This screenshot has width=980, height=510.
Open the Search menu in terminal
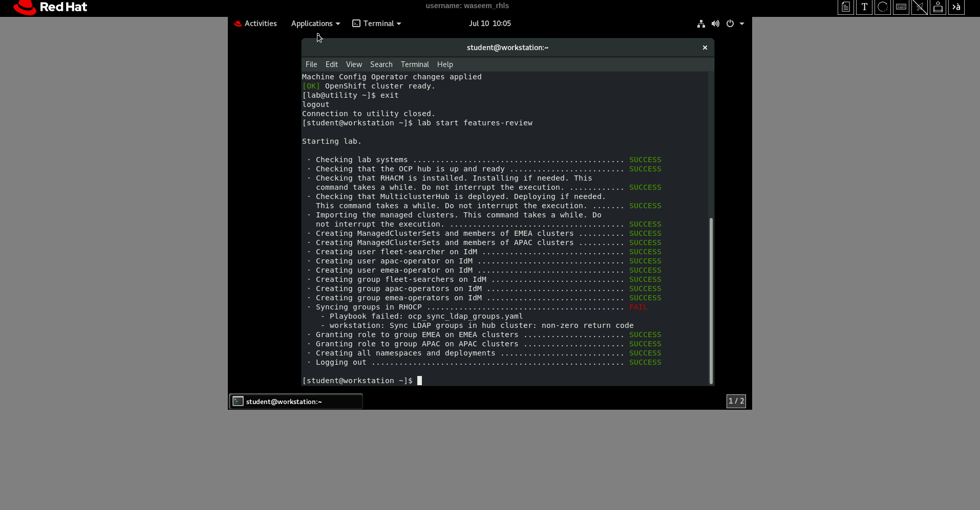[381, 64]
